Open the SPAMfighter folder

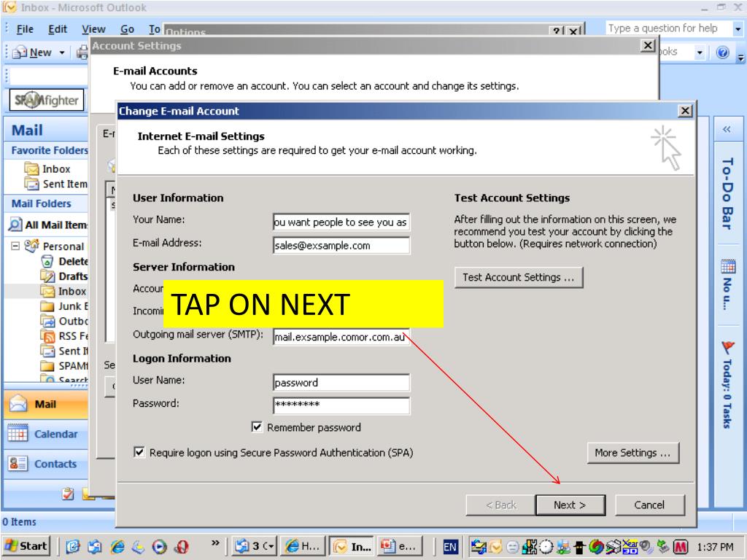point(64,366)
